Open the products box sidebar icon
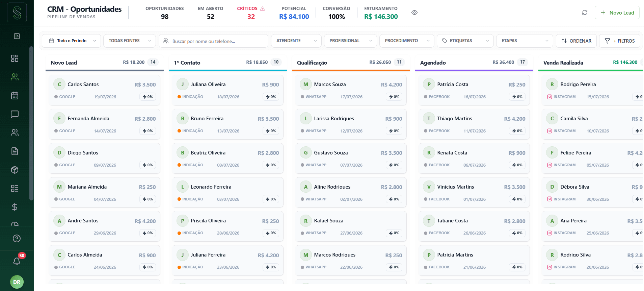Viewport: 644px width, 291px height. (15, 170)
